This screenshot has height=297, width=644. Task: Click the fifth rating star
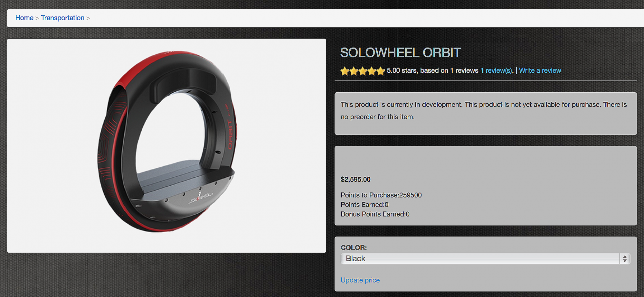point(381,71)
